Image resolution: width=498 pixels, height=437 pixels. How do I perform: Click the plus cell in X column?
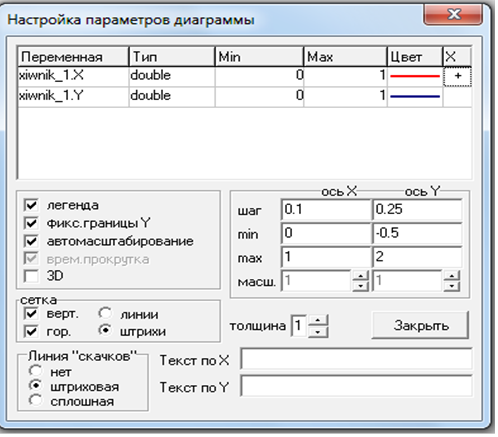(458, 76)
